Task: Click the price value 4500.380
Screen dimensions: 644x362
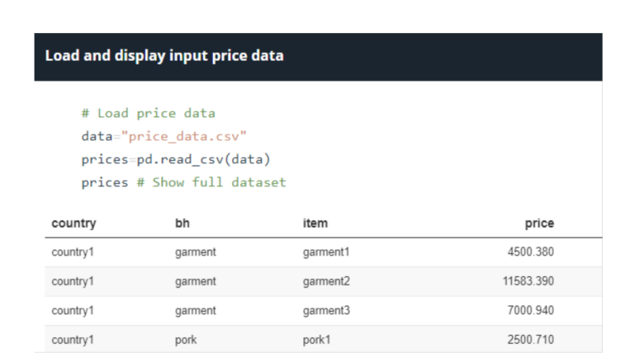Action: [531, 252]
